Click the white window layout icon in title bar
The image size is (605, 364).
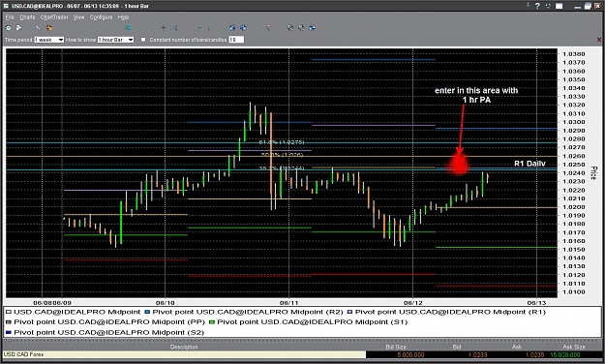(560, 6)
